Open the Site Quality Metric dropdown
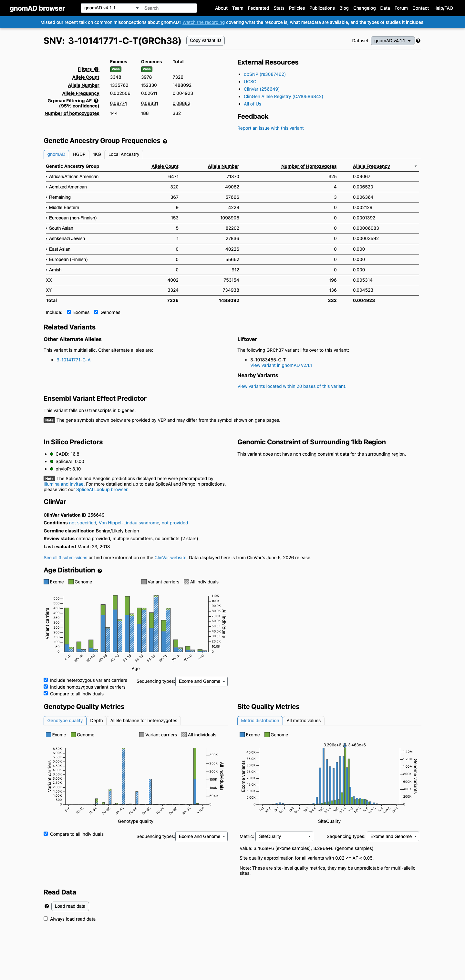This screenshot has width=465, height=980. pos(284,836)
